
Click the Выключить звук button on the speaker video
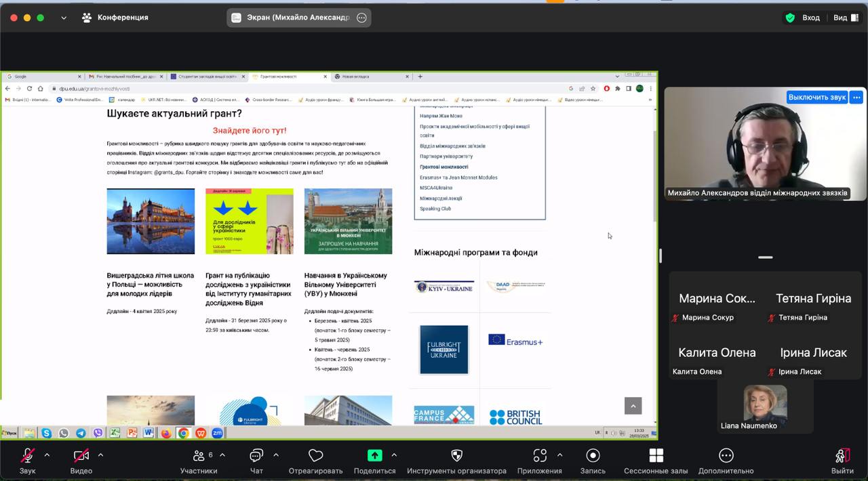tap(817, 97)
